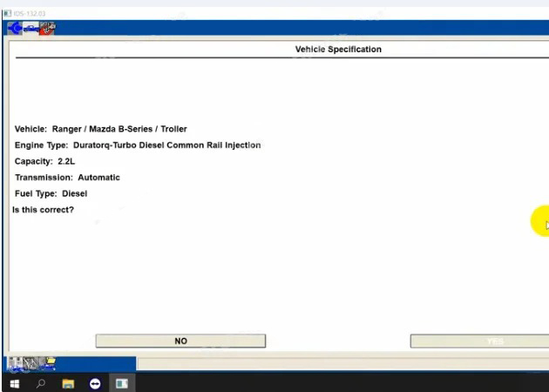Image resolution: width=549 pixels, height=392 pixels.
Task: Open the Windows Start menu
Action: coord(15,384)
